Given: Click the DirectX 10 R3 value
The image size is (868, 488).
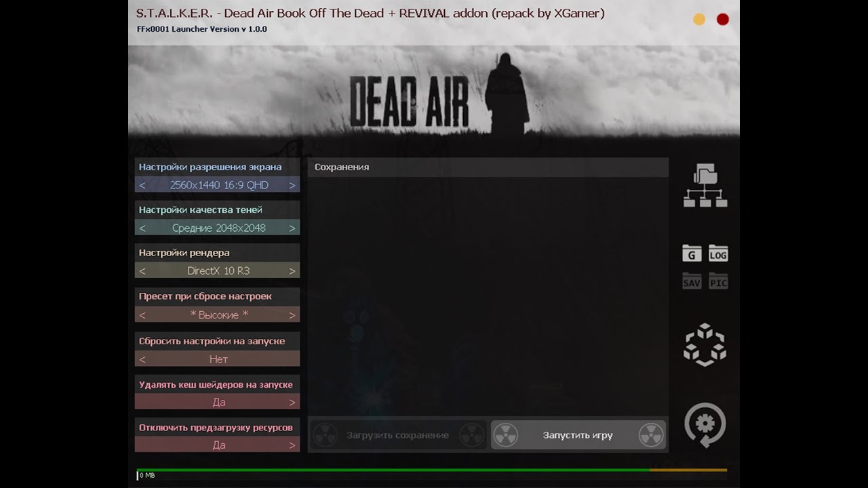Looking at the screenshot, I should point(218,270).
